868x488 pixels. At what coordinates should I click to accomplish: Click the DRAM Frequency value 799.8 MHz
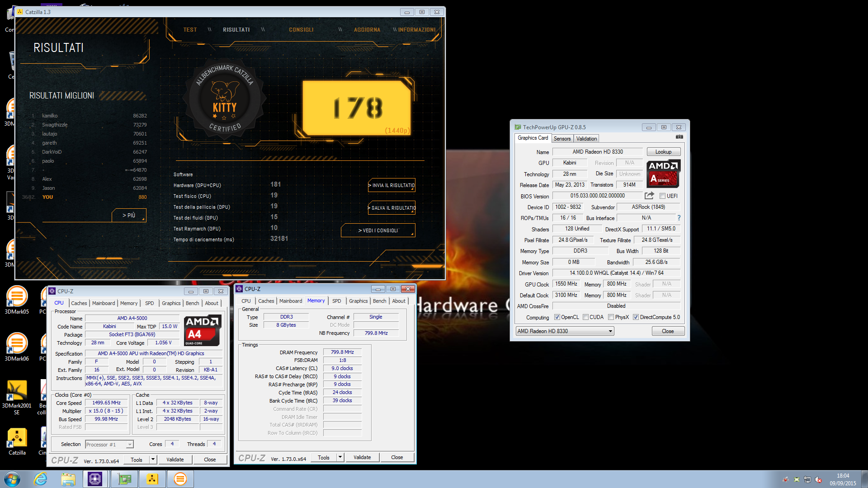pos(342,352)
